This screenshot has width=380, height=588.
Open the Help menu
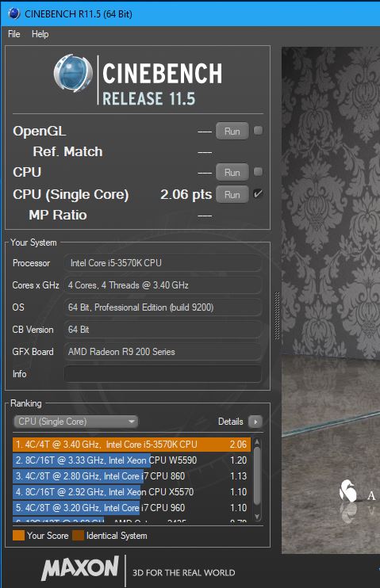click(40, 34)
